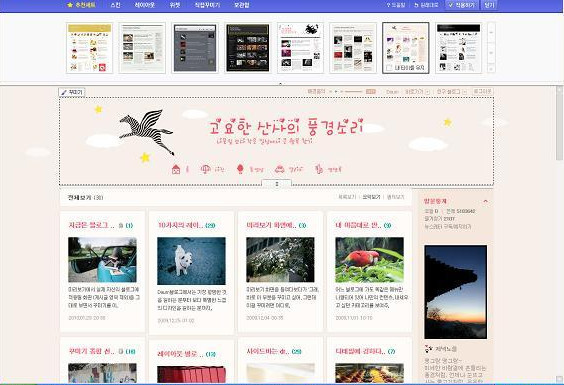This screenshot has height=385, width=564.
Task: Open the post titled 지금은 블로그
Action: click(91, 225)
